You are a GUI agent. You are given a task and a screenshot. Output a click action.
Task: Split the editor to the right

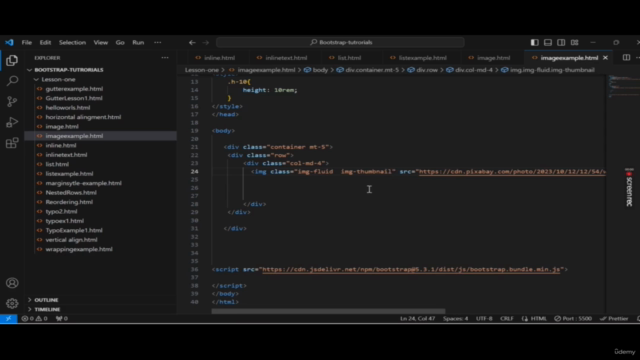[626, 58]
